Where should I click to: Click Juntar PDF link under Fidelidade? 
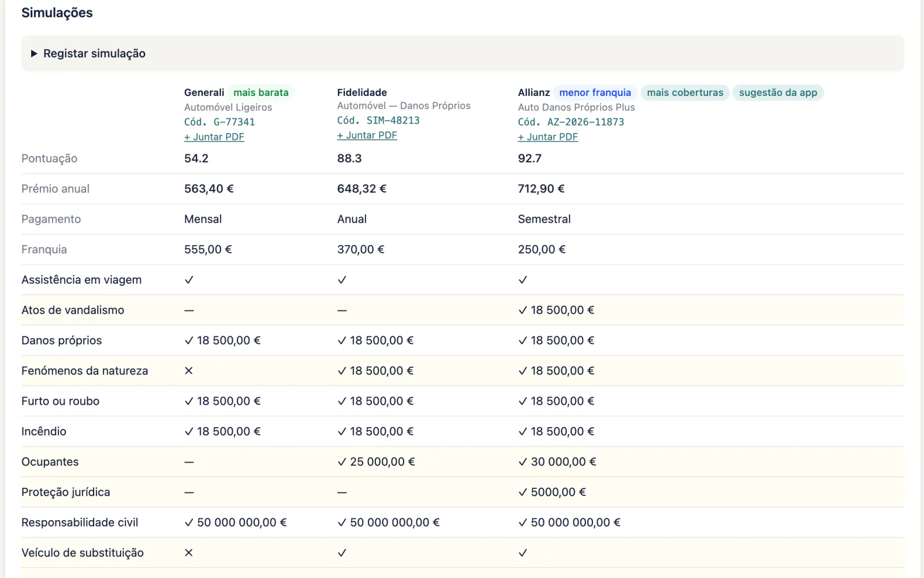tap(367, 135)
